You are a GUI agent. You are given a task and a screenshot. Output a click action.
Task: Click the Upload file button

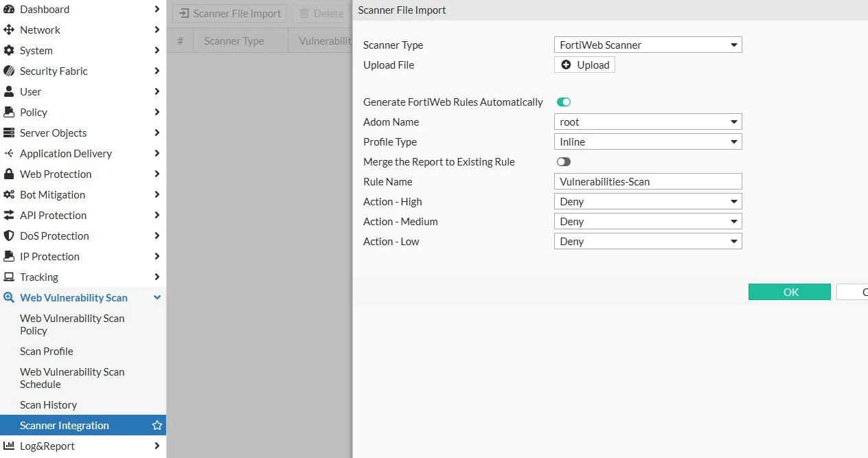[x=585, y=65]
